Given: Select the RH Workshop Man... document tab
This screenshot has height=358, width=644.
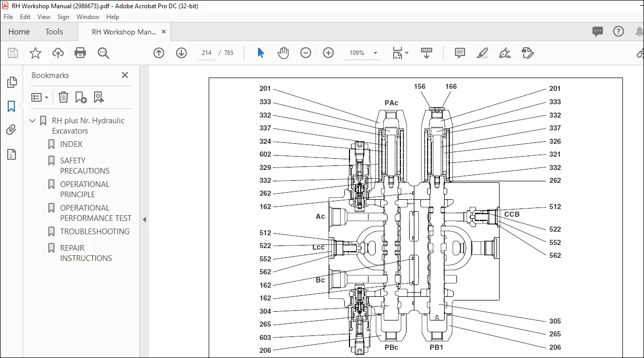Looking at the screenshot, I should (124, 32).
